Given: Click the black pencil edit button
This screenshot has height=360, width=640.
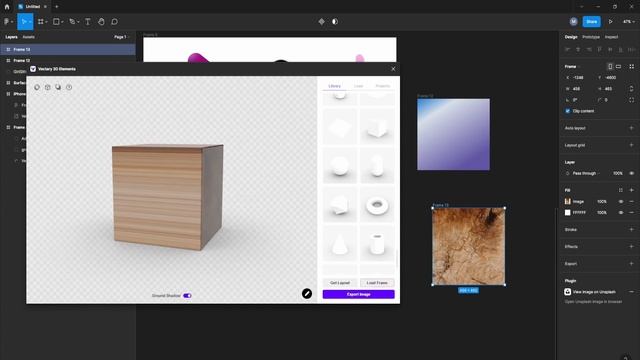Looking at the screenshot, I should pos(307,293).
